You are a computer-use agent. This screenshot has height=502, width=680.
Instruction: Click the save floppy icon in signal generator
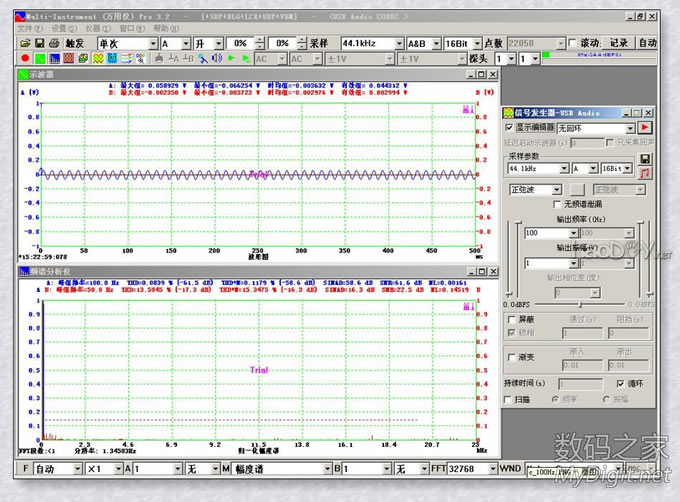point(645,159)
